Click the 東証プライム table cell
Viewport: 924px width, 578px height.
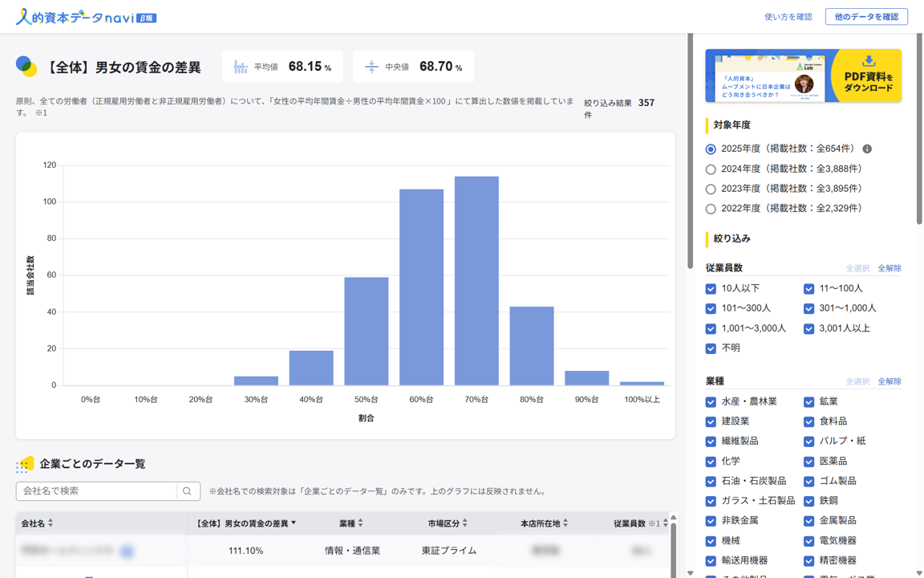449,551
